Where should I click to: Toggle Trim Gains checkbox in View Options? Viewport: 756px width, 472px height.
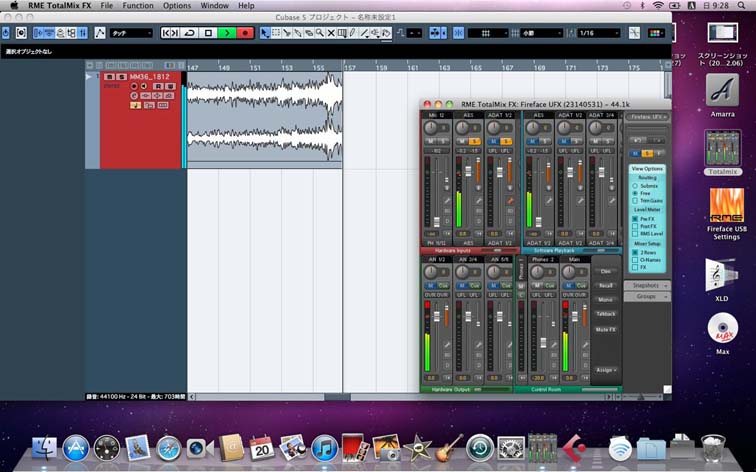635,201
